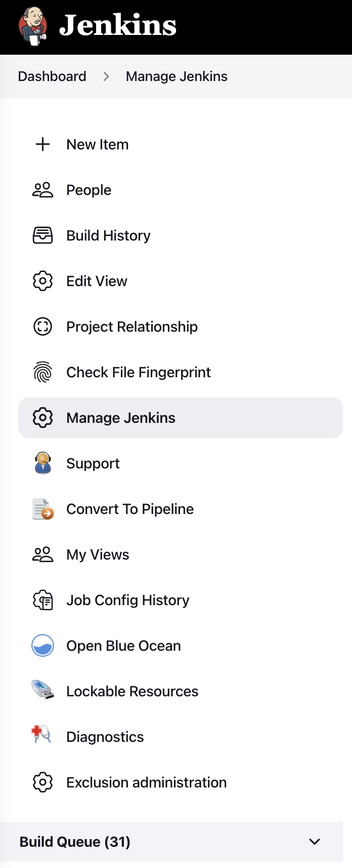Open the My Views link
The width and height of the screenshot is (352, 868).
click(98, 555)
